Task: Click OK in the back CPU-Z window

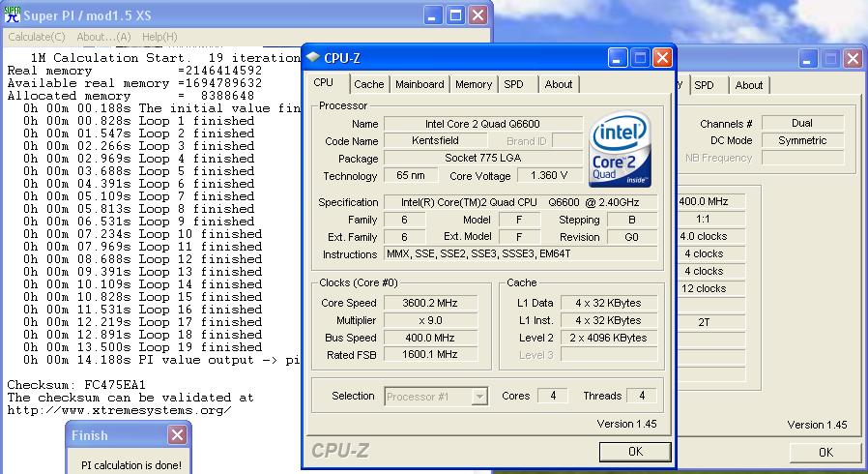Action: pyautogui.click(x=825, y=453)
